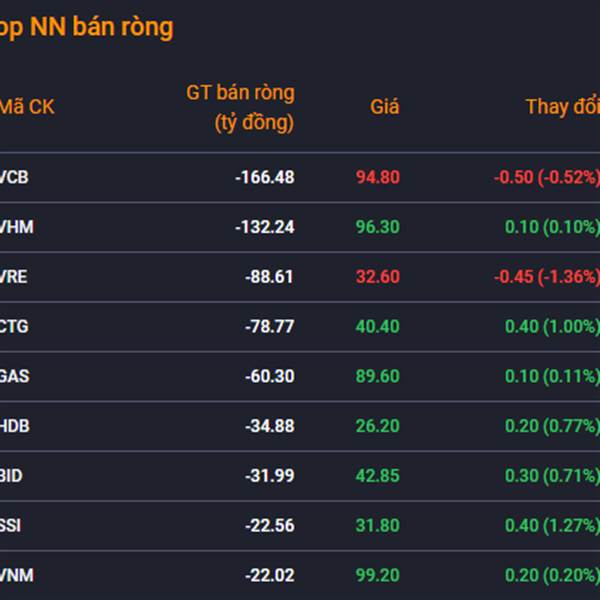Select the 'Mã CK' column header
This screenshot has height=600, width=600.
[x=27, y=107]
